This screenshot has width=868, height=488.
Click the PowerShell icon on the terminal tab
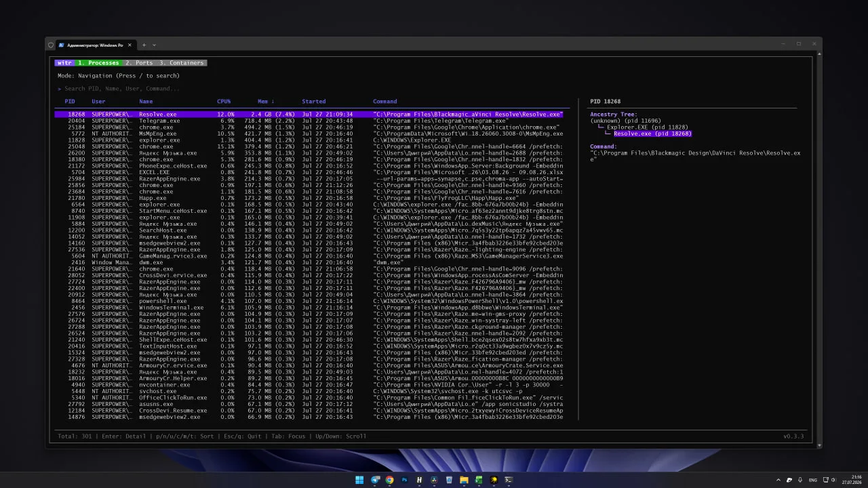point(62,45)
